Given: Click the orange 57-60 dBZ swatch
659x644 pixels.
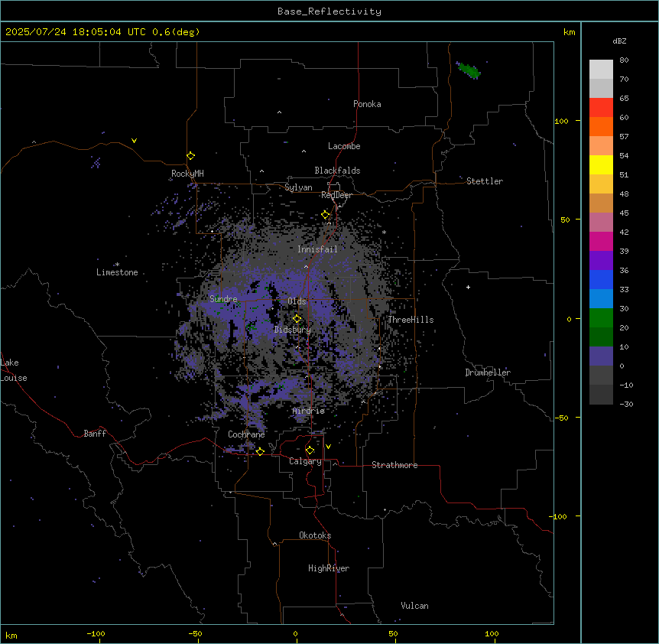Looking at the screenshot, I should click(601, 126).
